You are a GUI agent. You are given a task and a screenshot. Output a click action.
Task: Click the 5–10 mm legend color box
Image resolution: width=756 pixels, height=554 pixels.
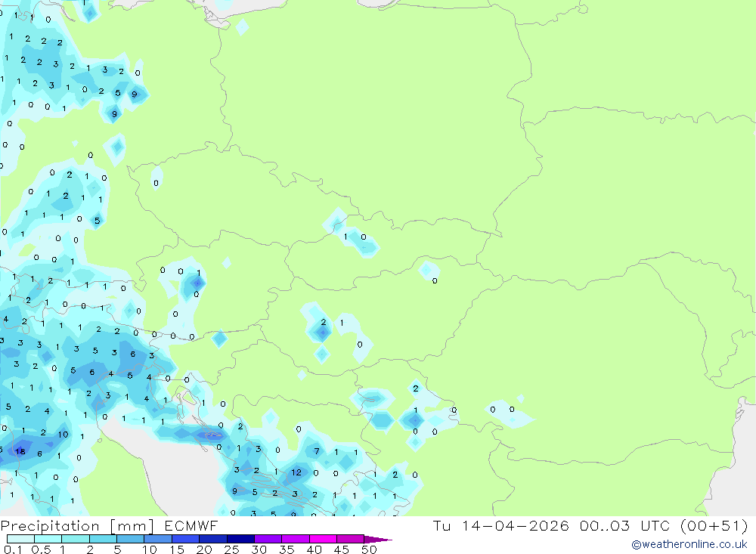click(x=131, y=539)
